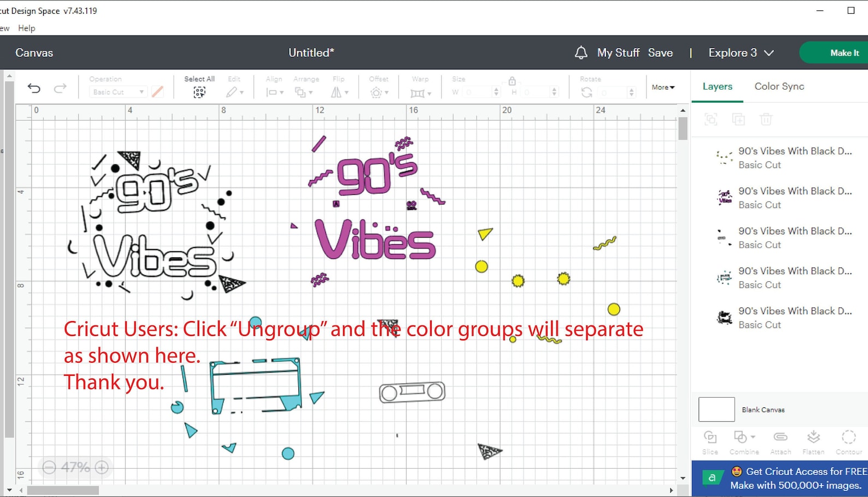Open the notifications bell
The height and width of the screenshot is (497, 868).
581,52
